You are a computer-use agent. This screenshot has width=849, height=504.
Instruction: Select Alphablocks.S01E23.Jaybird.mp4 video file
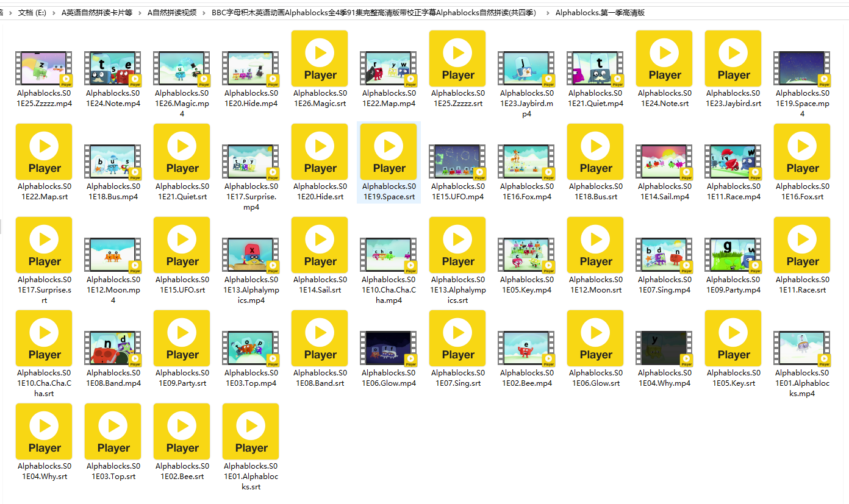pos(526,68)
